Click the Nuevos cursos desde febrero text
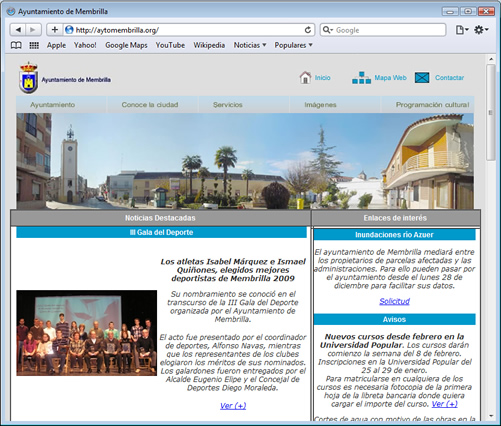The width and height of the screenshot is (501, 426). point(394,341)
